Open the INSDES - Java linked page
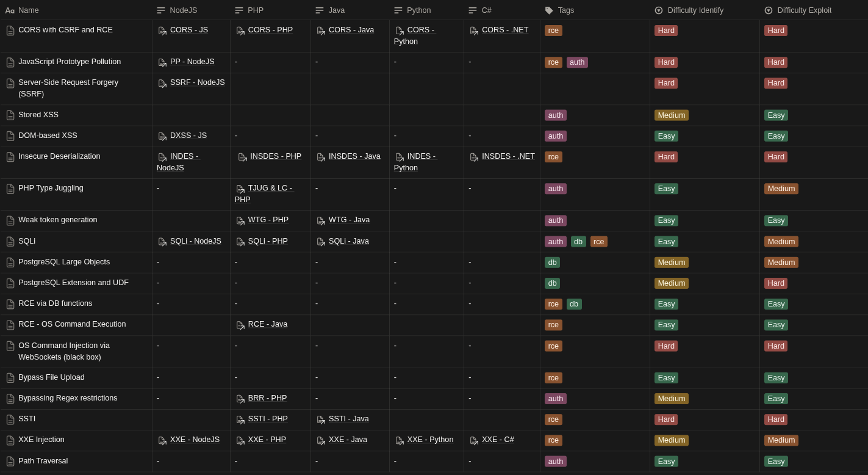This screenshot has height=475, width=868. (x=354, y=156)
